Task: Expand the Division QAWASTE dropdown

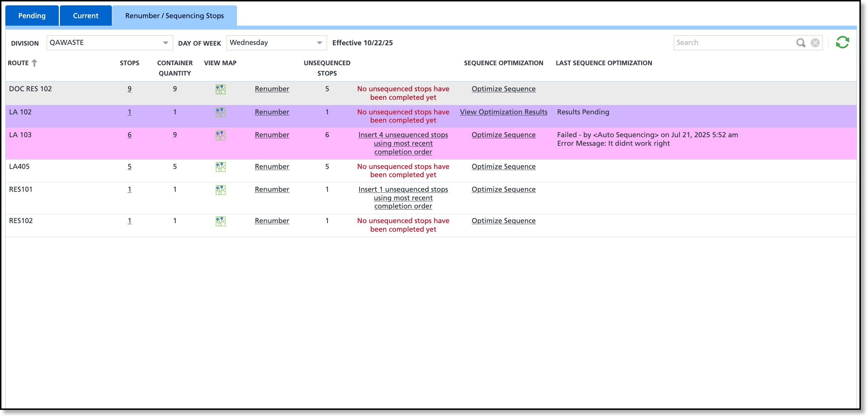Action: point(165,43)
